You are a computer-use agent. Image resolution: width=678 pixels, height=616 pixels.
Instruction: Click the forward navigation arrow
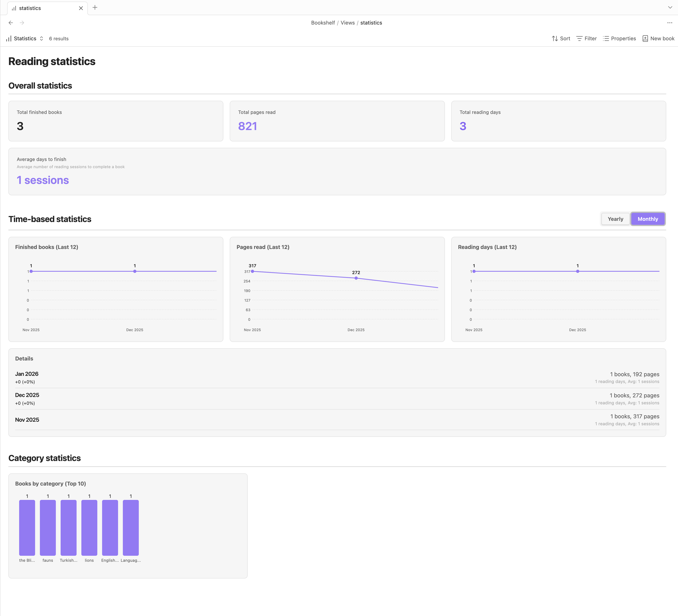pos(22,23)
